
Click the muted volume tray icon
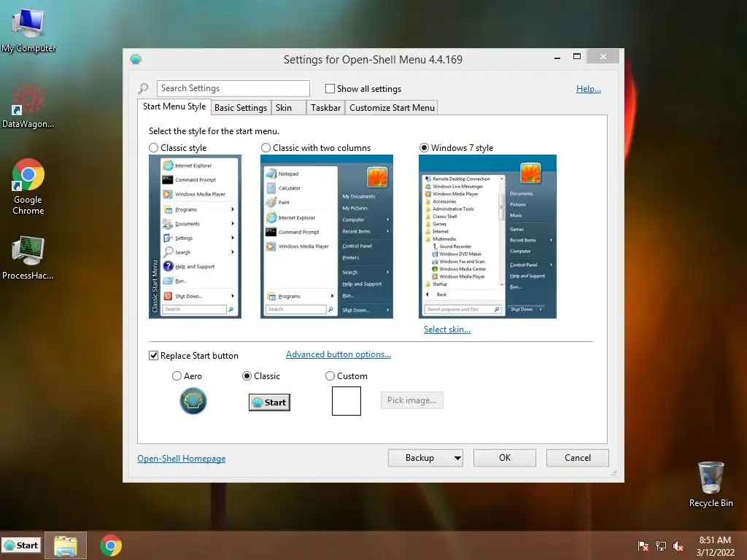(x=678, y=546)
